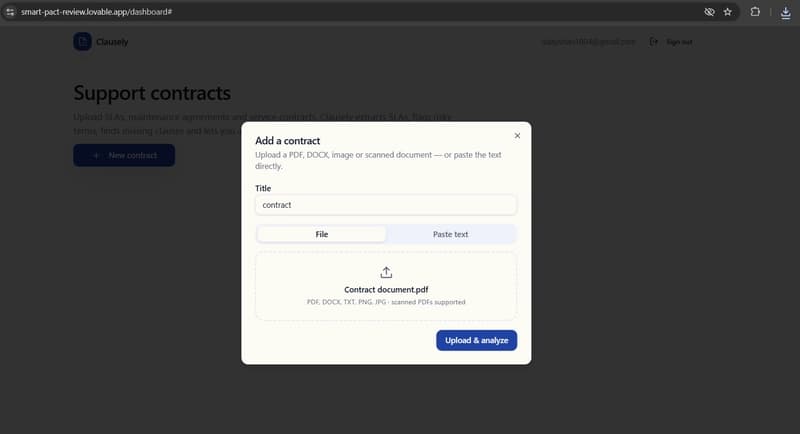Click the Sign out link
The height and width of the screenshot is (434, 800).
coord(679,42)
